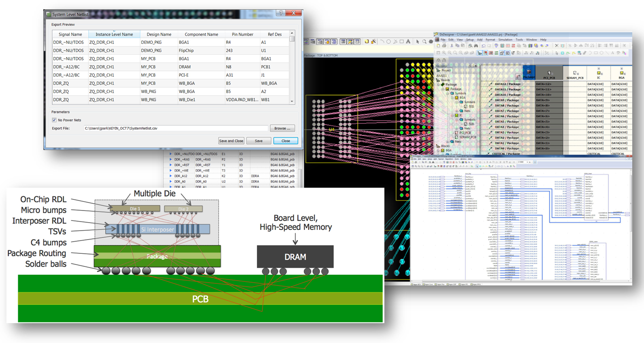Viewport: 644px width, 343px height.
Task: Click the arrow pointer select tool
Action: (417, 42)
